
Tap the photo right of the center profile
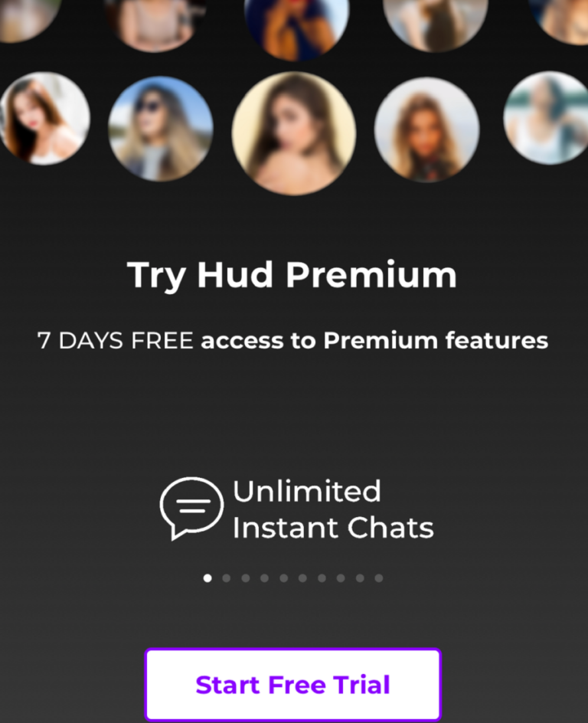click(426, 130)
